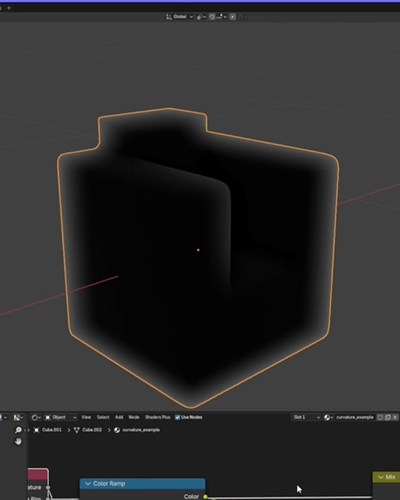Screen dimensions: 400x500
Task: Browse materials with the sphere icon
Action: [328, 417]
